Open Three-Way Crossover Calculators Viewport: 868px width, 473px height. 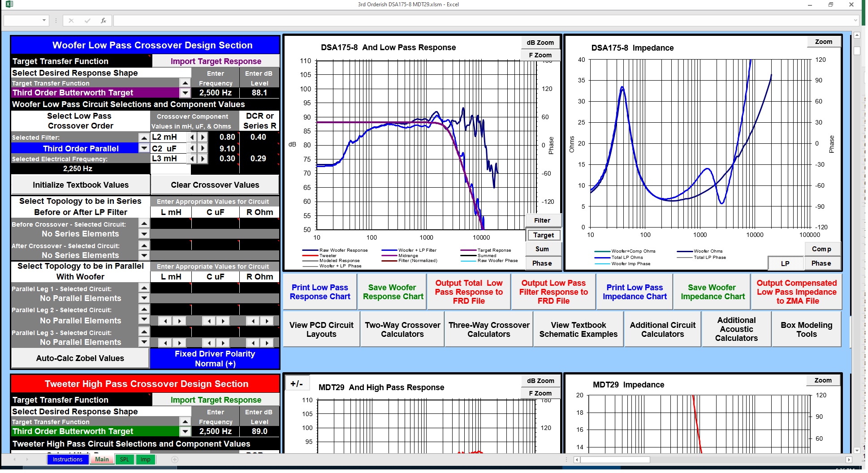click(489, 330)
